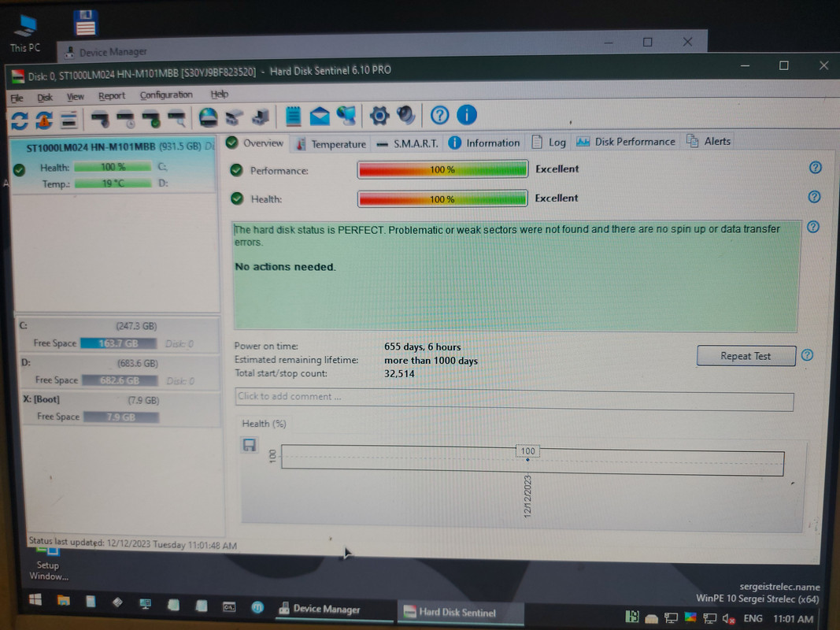The width and height of the screenshot is (840, 630).
Task: Click help icon next to Health bar
Action: tap(814, 197)
